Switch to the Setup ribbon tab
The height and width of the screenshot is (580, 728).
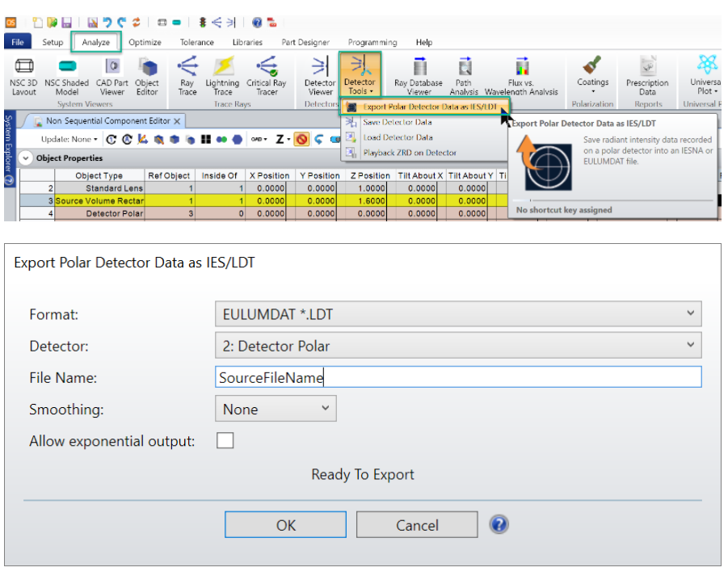point(53,42)
